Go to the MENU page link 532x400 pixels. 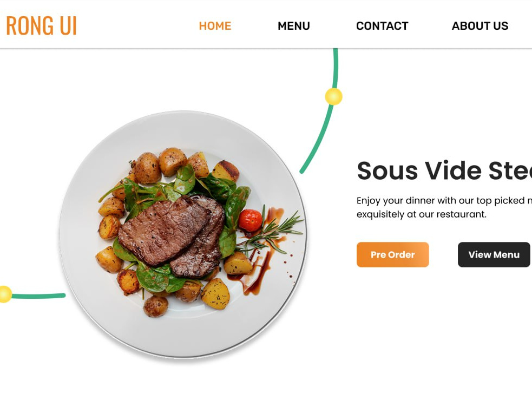(x=294, y=26)
